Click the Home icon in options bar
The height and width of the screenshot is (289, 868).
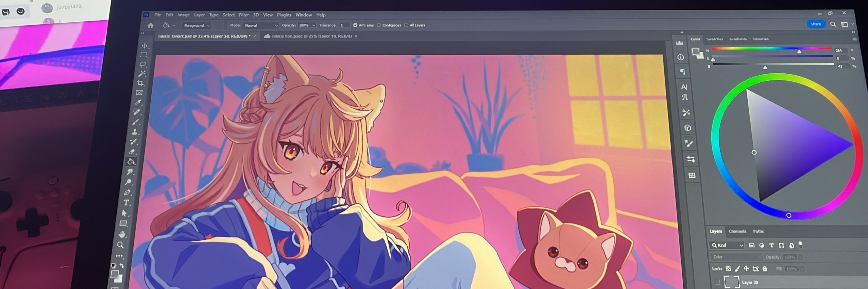[151, 25]
